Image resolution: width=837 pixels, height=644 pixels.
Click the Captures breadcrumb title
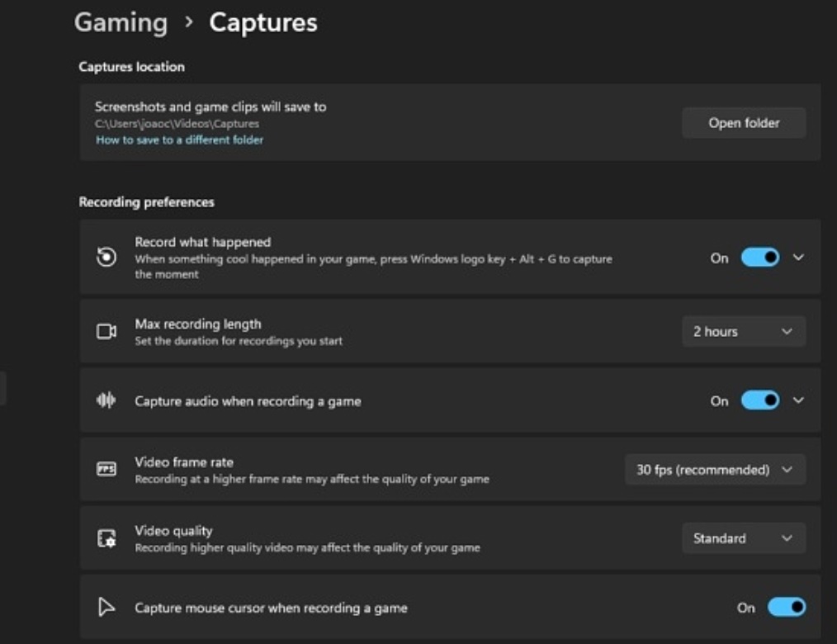pos(263,23)
